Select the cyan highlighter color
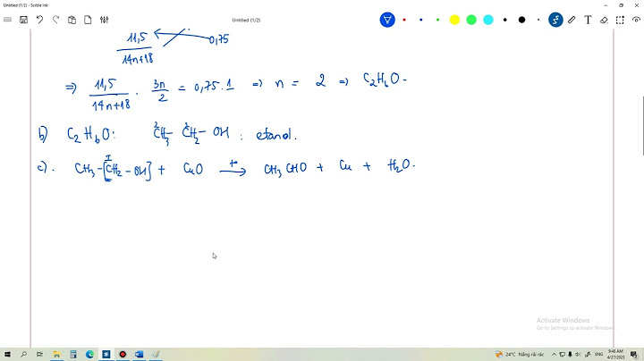The height and width of the screenshot is (361, 644). coord(488,20)
